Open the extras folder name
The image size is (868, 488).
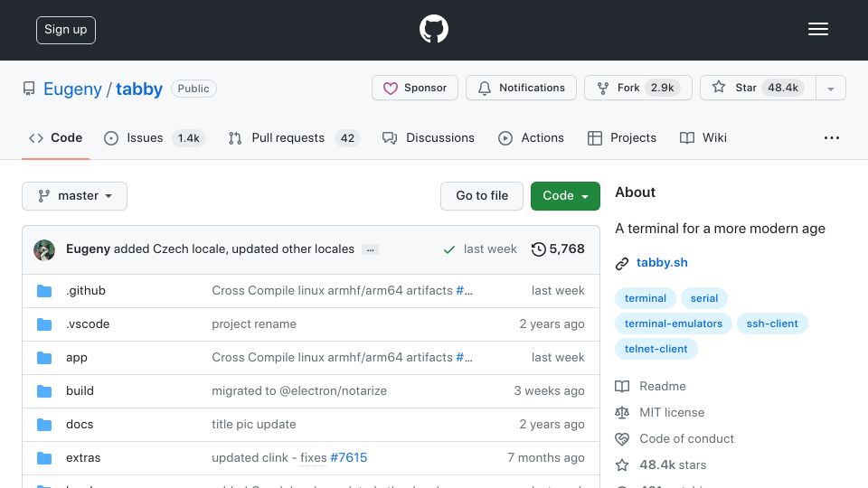(x=83, y=458)
